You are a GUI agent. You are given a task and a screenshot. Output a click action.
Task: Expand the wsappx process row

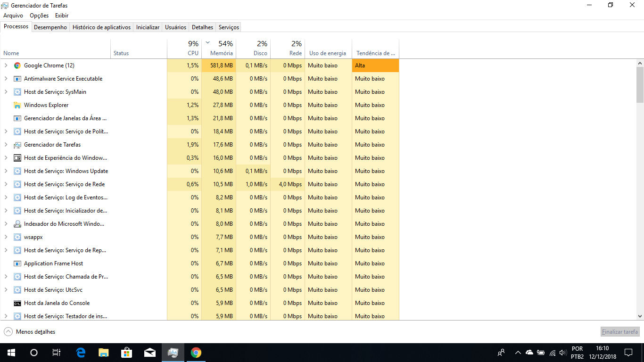click(6, 237)
